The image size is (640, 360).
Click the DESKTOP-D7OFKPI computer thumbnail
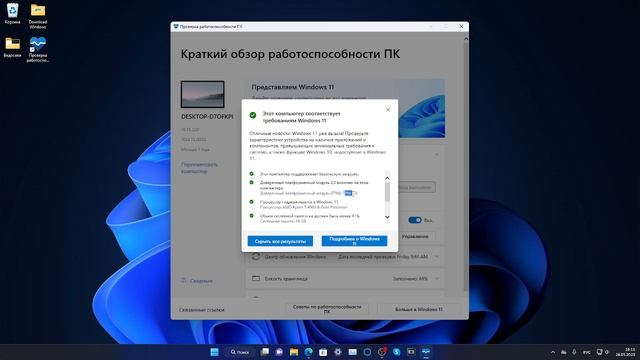click(x=202, y=94)
